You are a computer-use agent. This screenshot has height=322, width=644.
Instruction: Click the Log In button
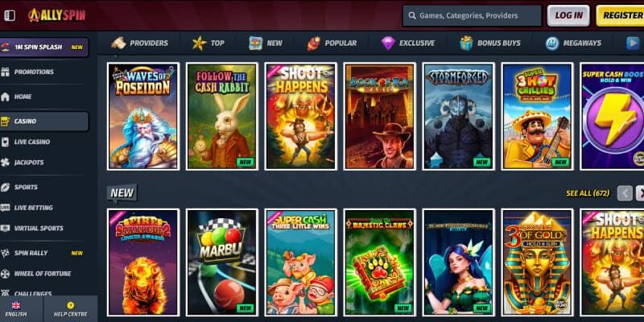pos(568,15)
